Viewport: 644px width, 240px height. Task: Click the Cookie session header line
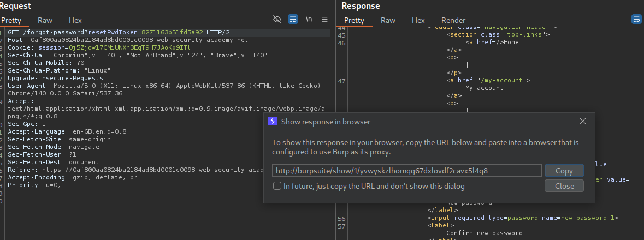(98, 47)
